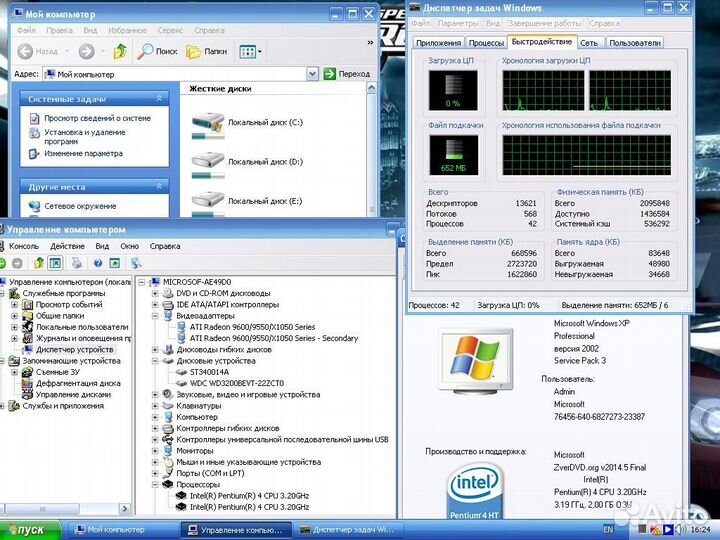Open Параметры menu in Task Manager

coord(458,23)
